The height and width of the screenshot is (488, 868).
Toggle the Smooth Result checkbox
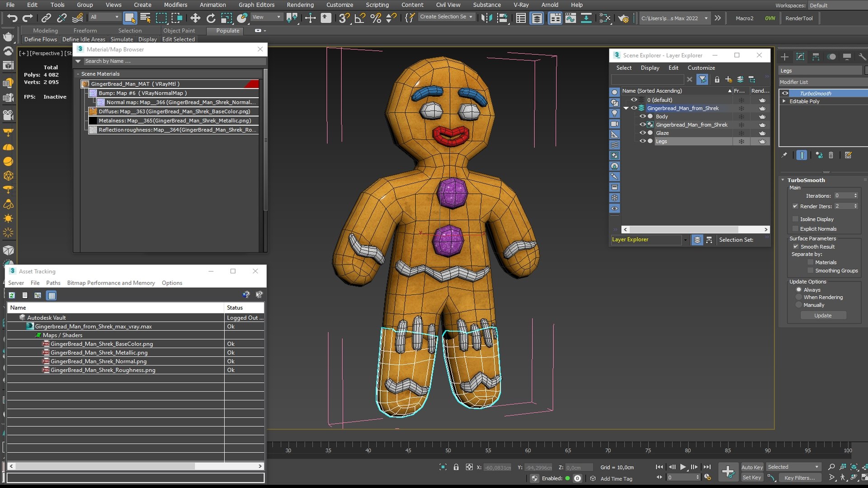pos(796,247)
